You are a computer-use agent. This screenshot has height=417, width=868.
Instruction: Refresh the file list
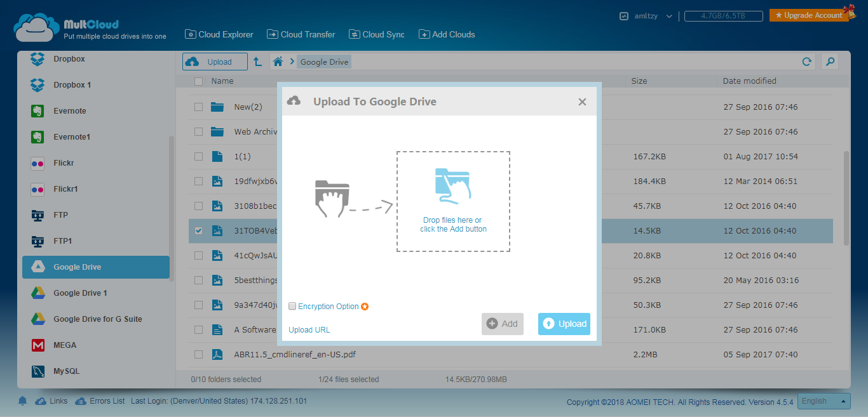point(807,62)
